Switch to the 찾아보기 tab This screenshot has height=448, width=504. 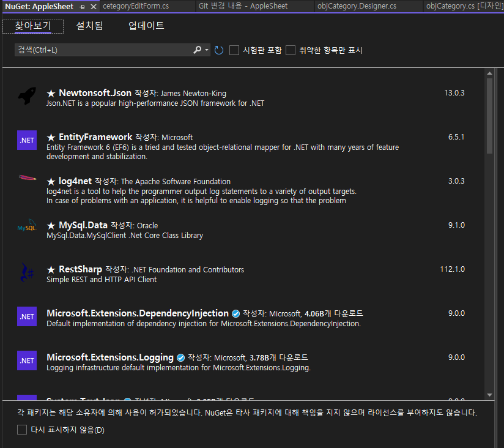[33, 26]
